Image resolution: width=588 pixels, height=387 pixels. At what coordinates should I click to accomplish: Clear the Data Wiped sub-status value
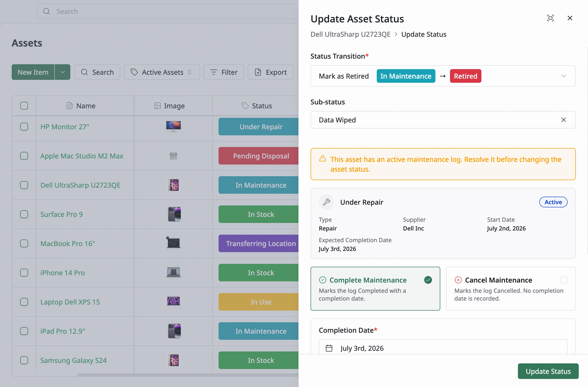pyautogui.click(x=563, y=120)
